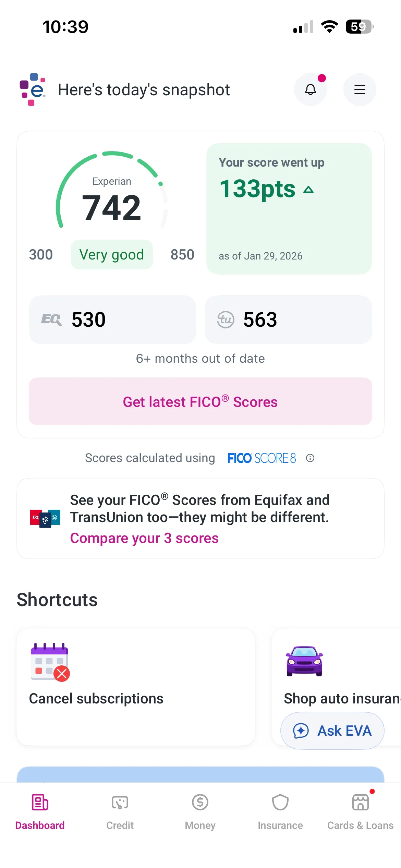
Task: Tap the purple car insurance icon
Action: [304, 661]
